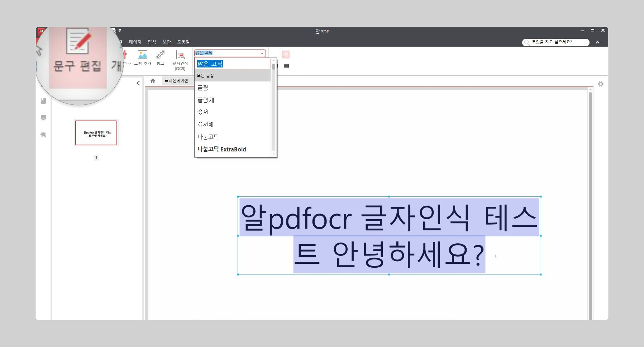Screen dimensions: 644x347
Task: Justify text with the justify-align icon
Action: pyautogui.click(x=286, y=66)
